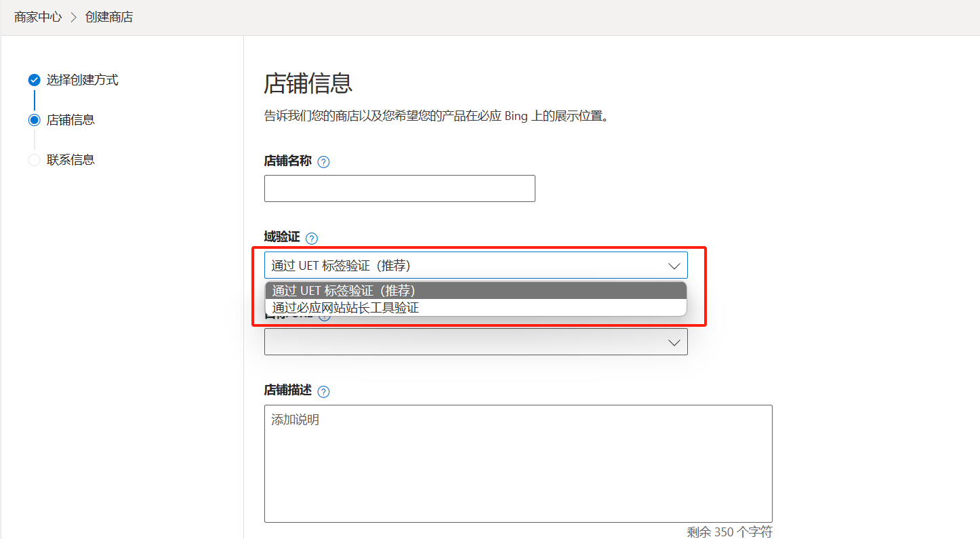Click breadcrumb chevron separator after 商家中心

[74, 17]
